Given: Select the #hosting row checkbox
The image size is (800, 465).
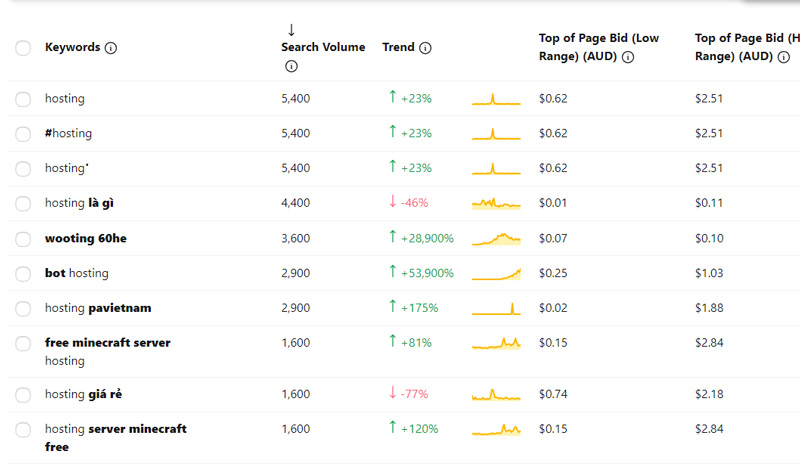Looking at the screenshot, I should [23, 133].
